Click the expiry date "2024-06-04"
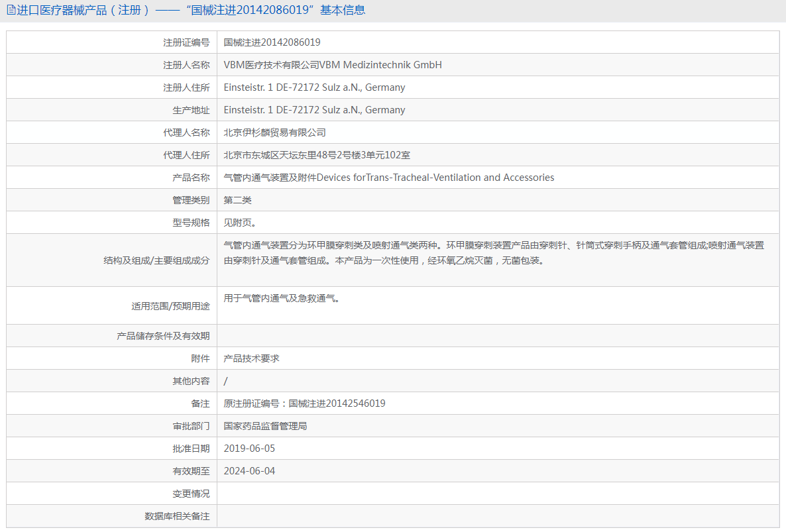This screenshot has width=786, height=532. pyautogui.click(x=249, y=472)
